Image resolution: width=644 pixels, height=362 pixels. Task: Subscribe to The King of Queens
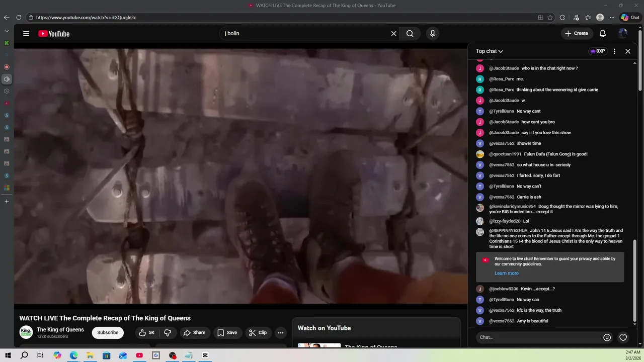tap(108, 333)
